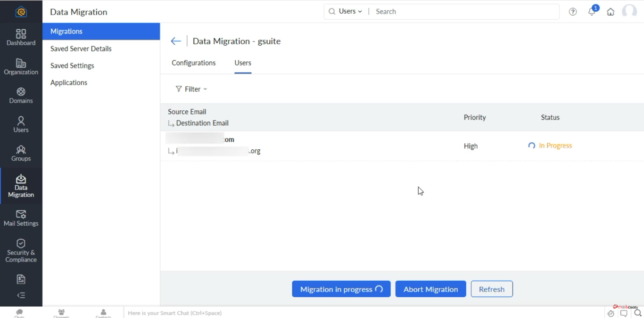Open the Help question mark icon

pyautogui.click(x=573, y=11)
